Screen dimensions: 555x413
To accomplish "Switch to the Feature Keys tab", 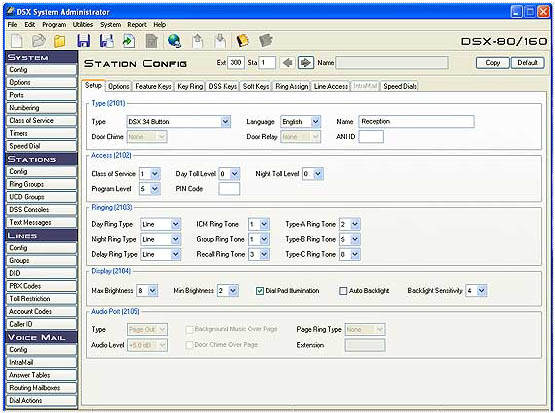I will [x=153, y=86].
